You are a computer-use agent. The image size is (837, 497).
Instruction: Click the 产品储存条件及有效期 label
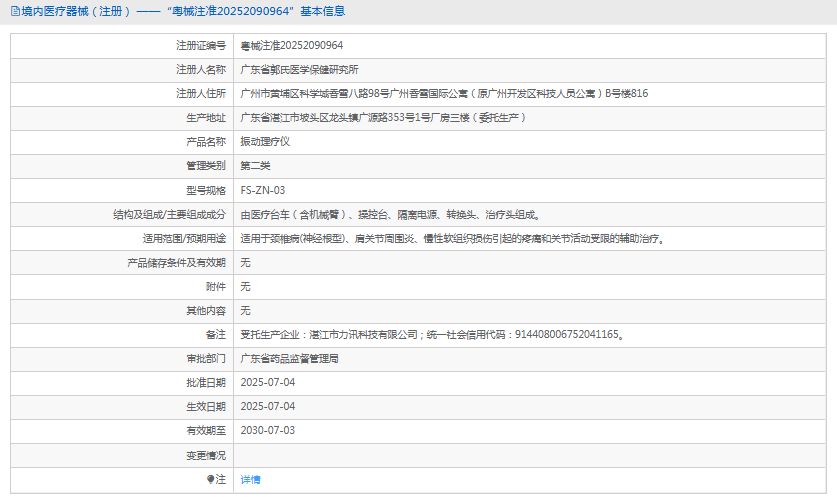176,263
